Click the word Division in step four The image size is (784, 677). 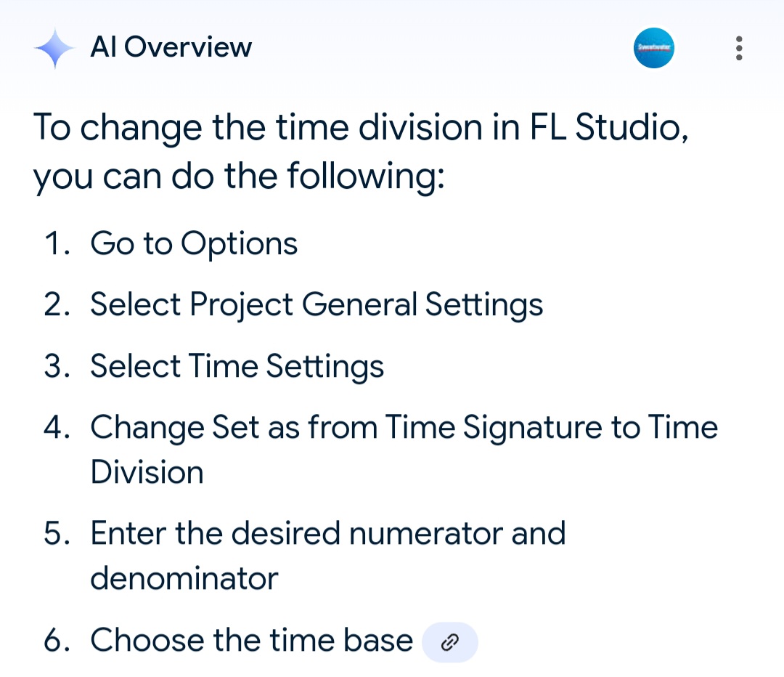pyautogui.click(x=147, y=472)
